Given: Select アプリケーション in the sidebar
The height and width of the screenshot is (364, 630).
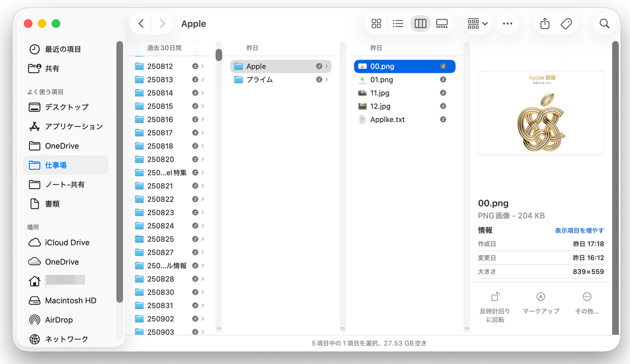Looking at the screenshot, I should point(66,126).
